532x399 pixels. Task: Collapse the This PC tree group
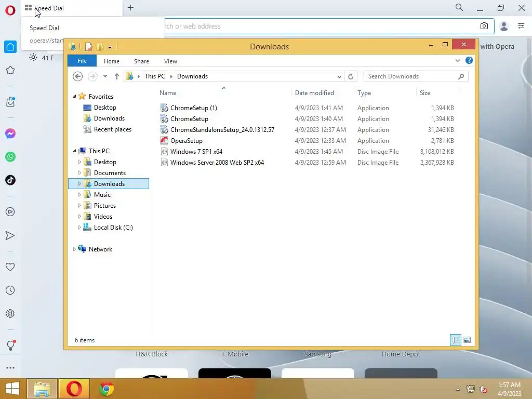(x=74, y=151)
